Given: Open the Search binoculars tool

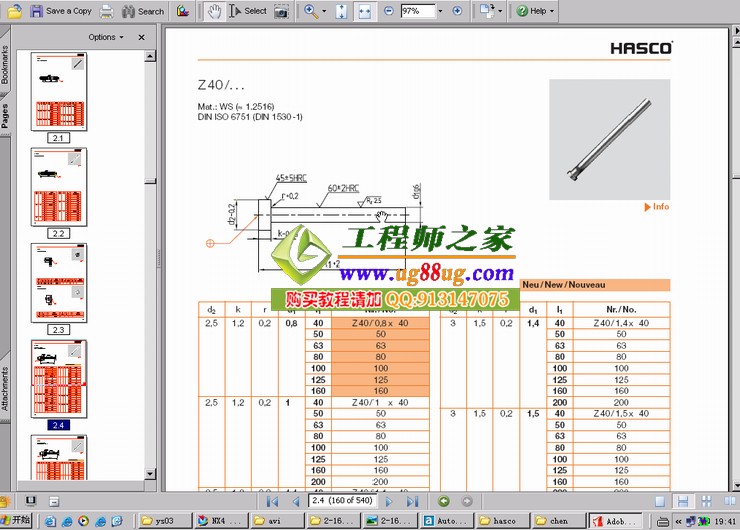Looking at the screenshot, I should coord(143,11).
